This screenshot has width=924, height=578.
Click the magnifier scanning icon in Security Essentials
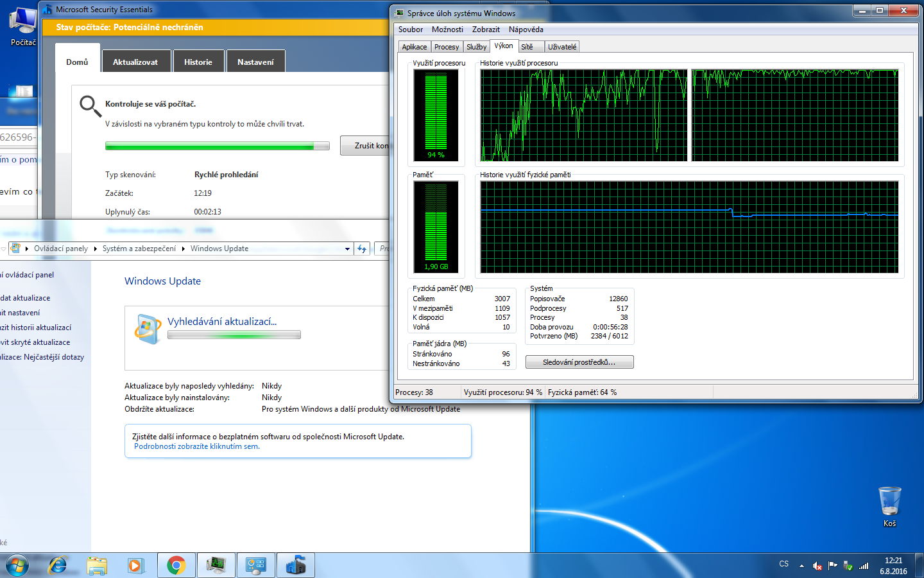[x=90, y=106]
